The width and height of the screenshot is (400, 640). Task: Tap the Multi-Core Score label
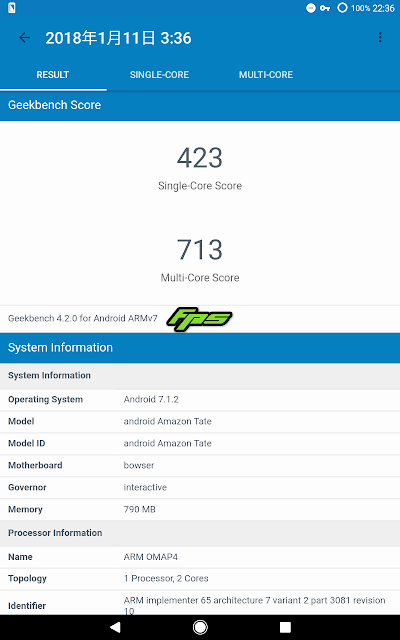[x=200, y=278]
